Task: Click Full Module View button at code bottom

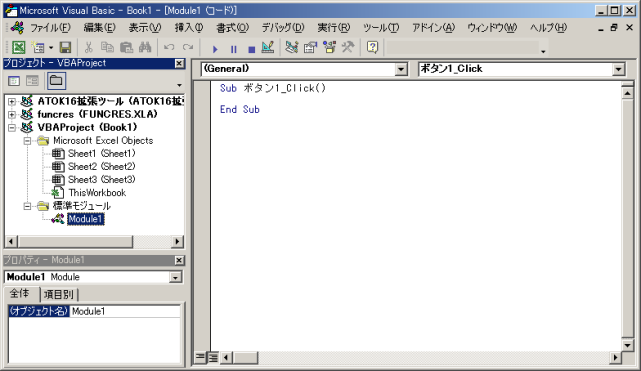Action: 213,358
